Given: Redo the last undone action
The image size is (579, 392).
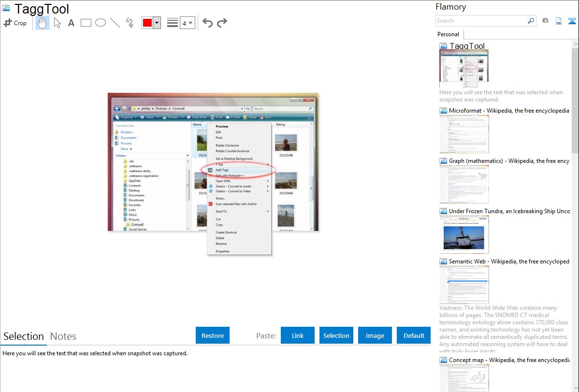Looking at the screenshot, I should click(x=222, y=23).
